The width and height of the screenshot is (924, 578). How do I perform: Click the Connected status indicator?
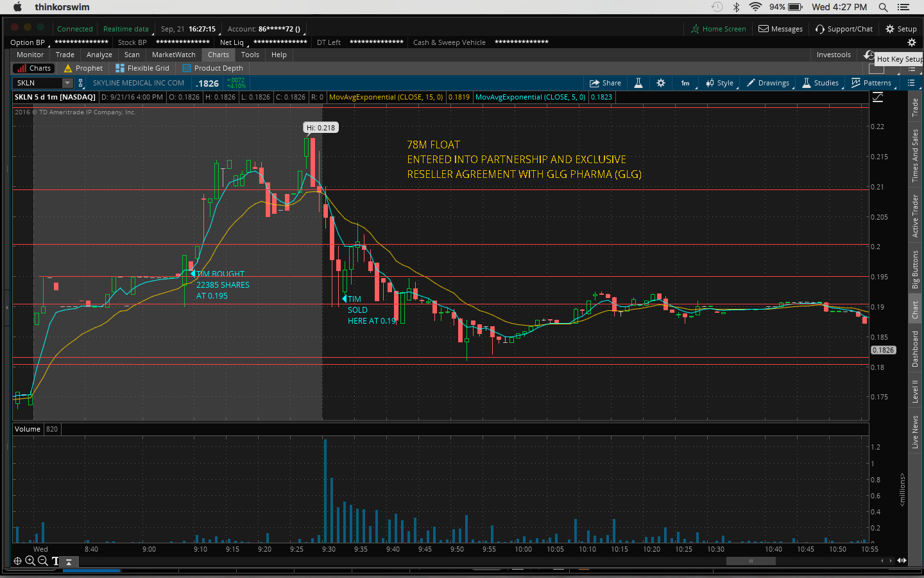[74, 29]
